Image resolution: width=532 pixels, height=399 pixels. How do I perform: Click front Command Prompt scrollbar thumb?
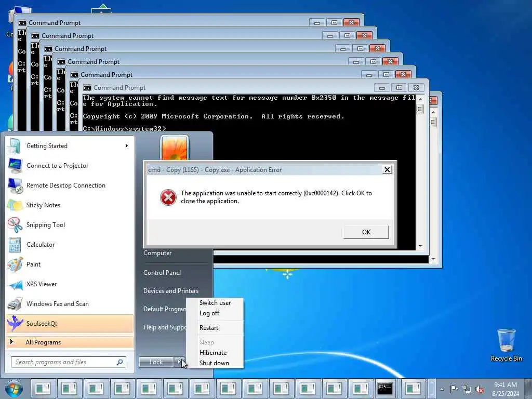(420, 109)
